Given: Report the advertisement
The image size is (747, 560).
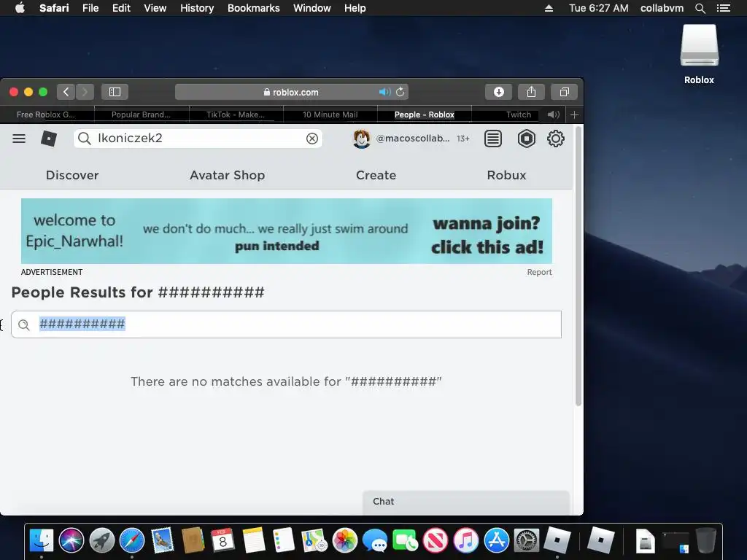Looking at the screenshot, I should click(x=539, y=272).
